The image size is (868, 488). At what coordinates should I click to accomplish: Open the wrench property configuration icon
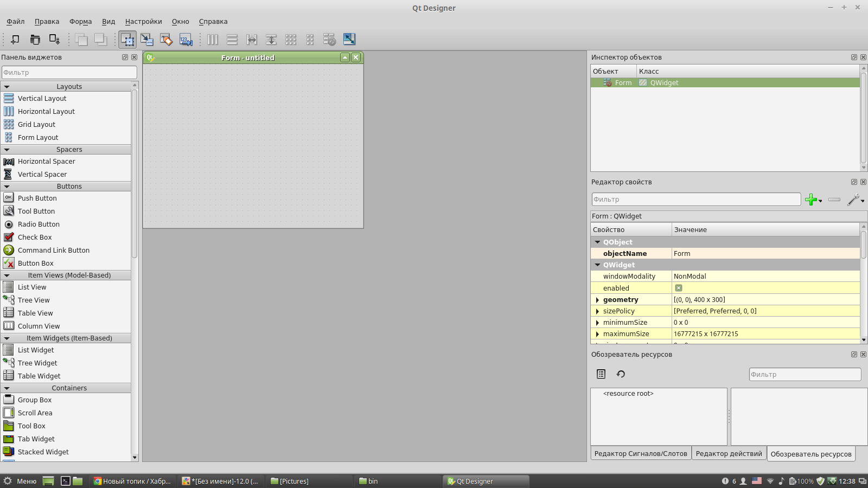click(x=854, y=200)
